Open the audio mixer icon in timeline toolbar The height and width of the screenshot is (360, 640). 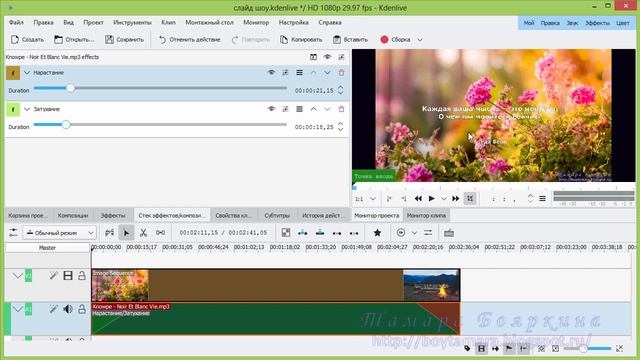pyautogui.click(x=428, y=233)
